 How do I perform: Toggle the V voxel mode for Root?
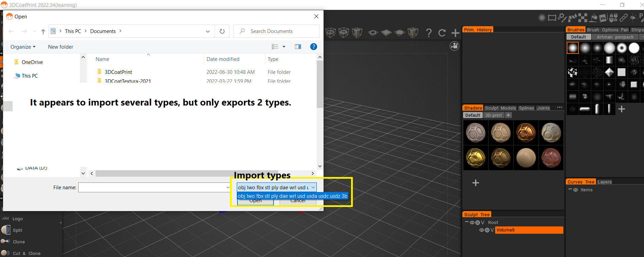pos(483,223)
